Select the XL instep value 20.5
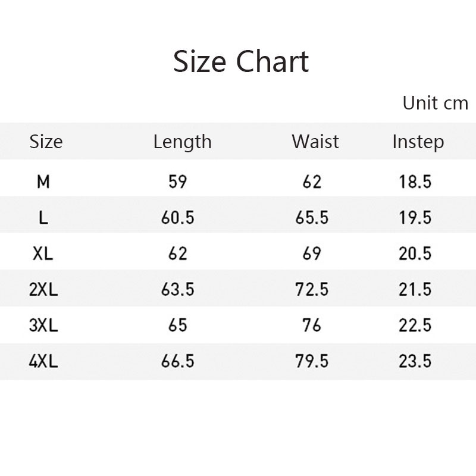476x476 pixels. pos(415,253)
